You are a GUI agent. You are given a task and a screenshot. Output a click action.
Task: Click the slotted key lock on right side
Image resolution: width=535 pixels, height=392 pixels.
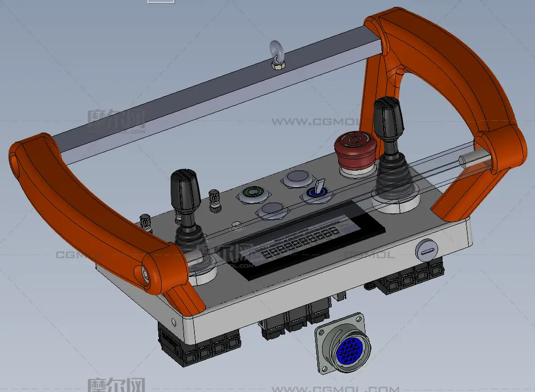pos(426,249)
